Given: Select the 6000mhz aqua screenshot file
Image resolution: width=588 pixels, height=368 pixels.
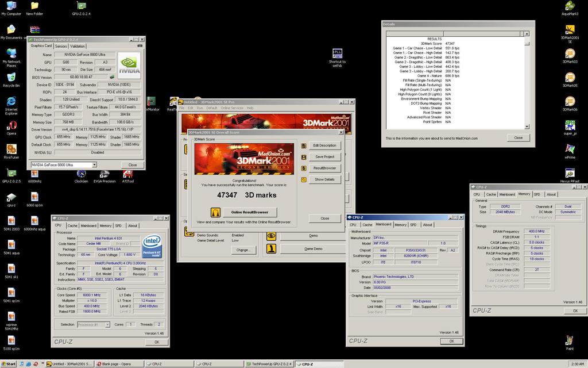Looking at the screenshot, I should (x=34, y=224).
